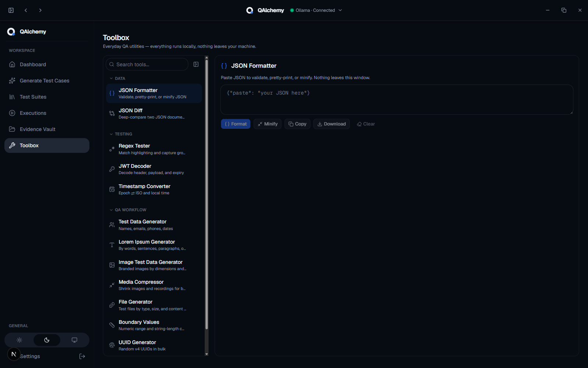This screenshot has width=588, height=368.
Task: Open the Ollama Connected dropdown
Action: pos(316,10)
